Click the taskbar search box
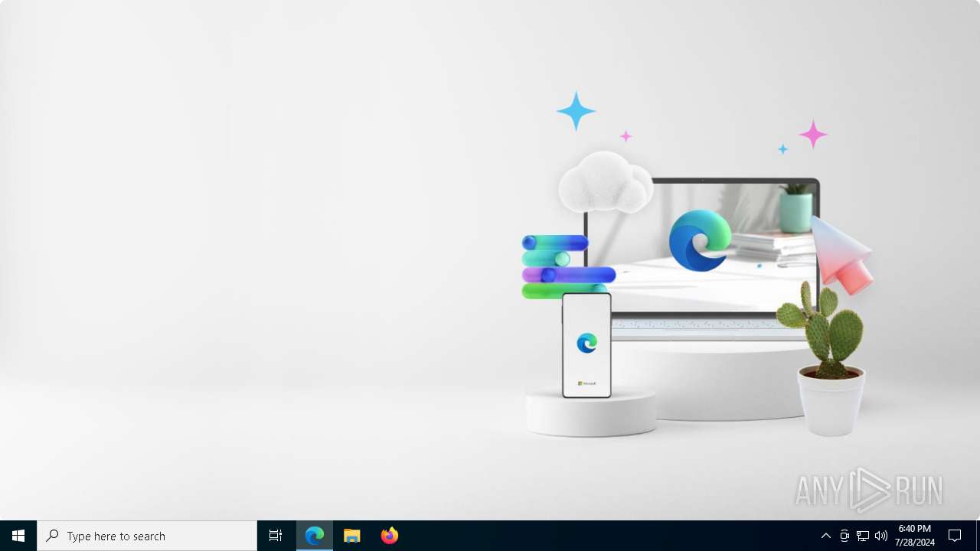 [x=147, y=536]
